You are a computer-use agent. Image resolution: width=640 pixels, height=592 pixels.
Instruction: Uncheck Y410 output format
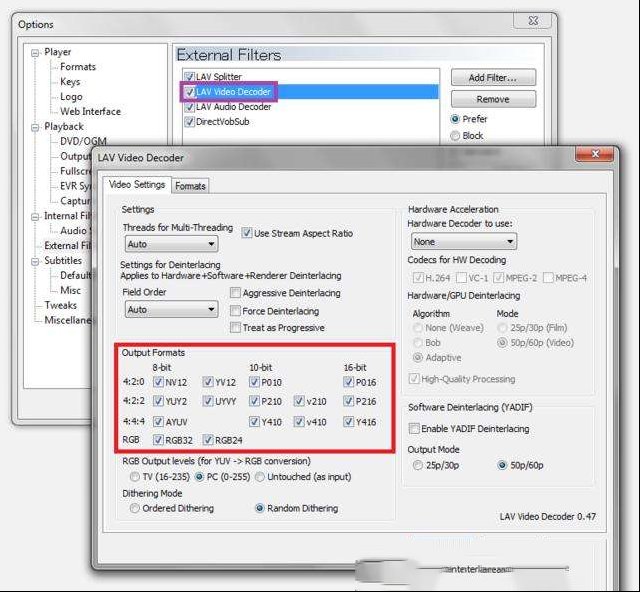[254, 421]
